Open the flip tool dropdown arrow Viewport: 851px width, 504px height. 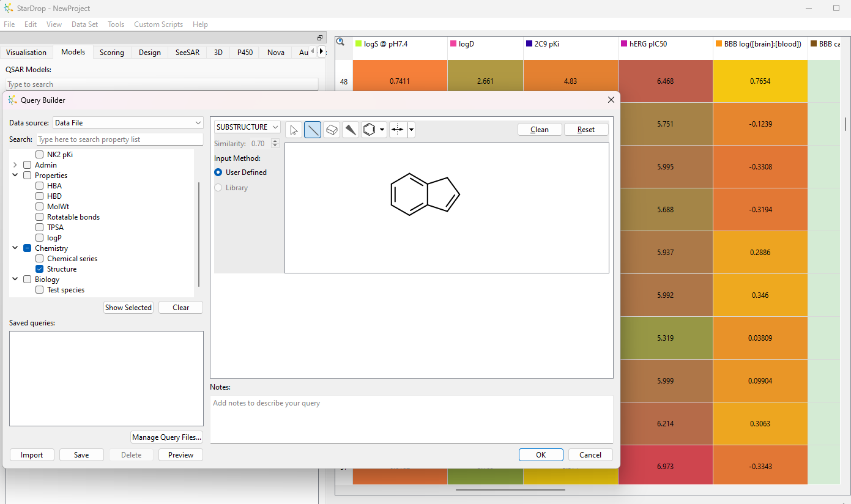(411, 130)
